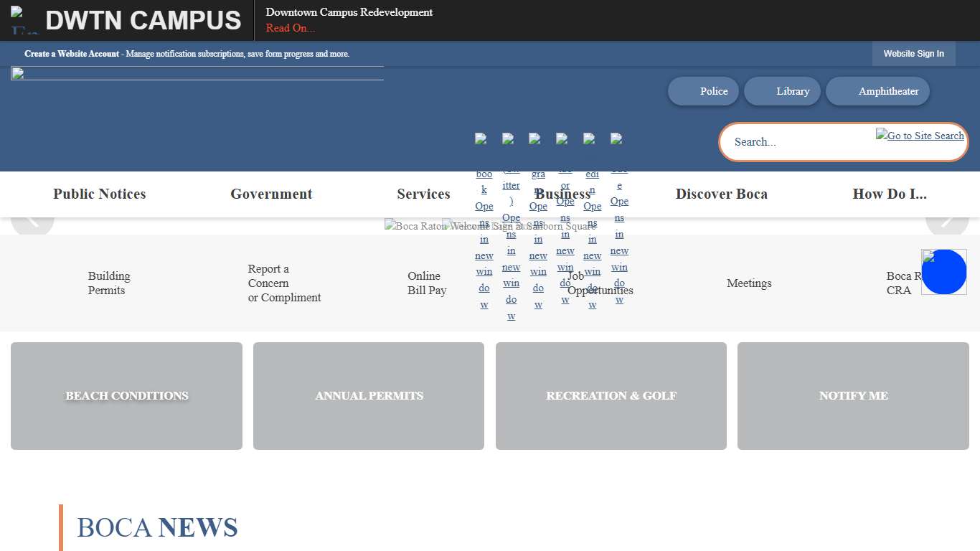Open the Online Bill Pay link
The width and height of the screenshot is (980, 551).
pos(427,283)
